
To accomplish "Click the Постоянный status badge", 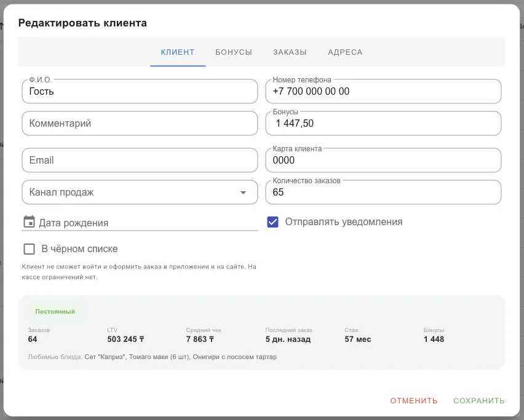I will (55, 311).
